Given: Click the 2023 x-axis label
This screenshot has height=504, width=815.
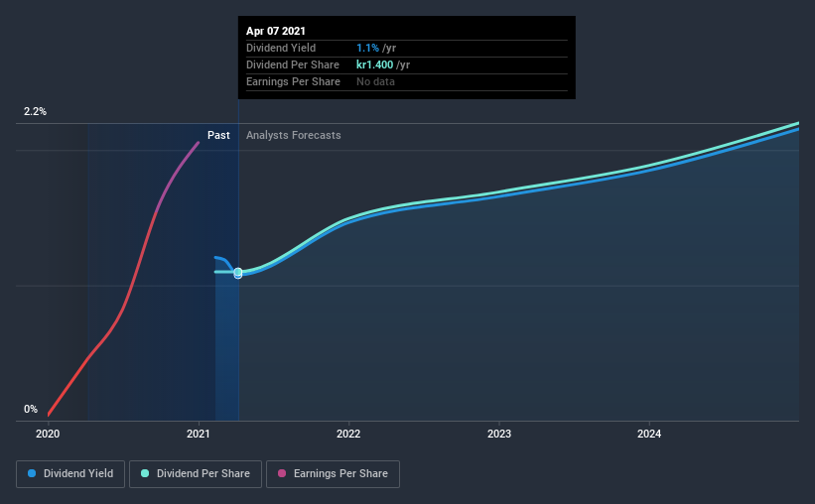Looking at the screenshot, I should (499, 434).
